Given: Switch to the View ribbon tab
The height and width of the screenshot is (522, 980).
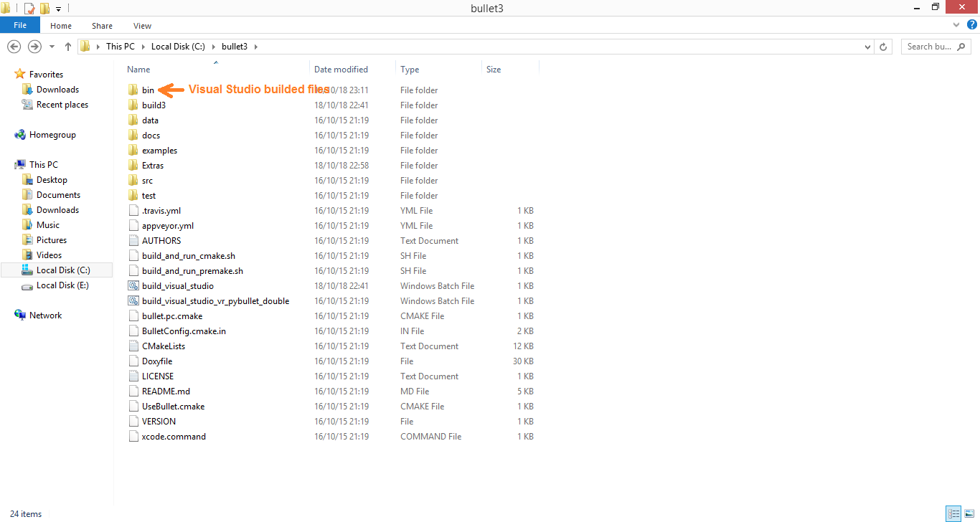Looking at the screenshot, I should pos(142,26).
